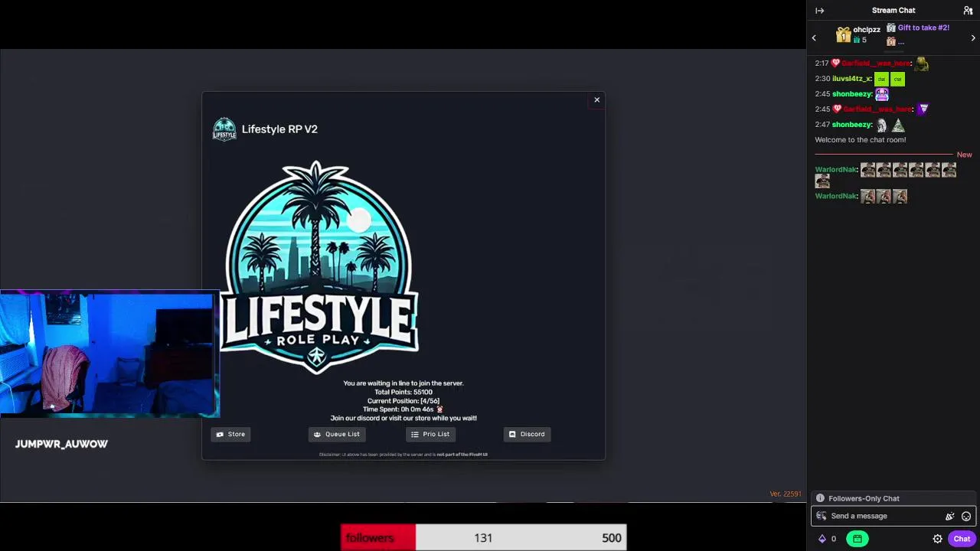
Task: Open the party popper celebration icon
Action: [949, 516]
